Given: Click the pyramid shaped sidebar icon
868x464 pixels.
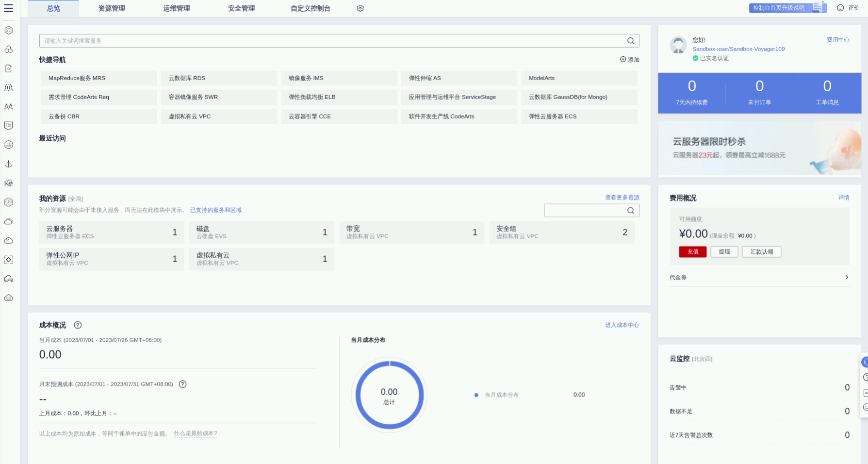Looking at the screenshot, I should (8, 164).
